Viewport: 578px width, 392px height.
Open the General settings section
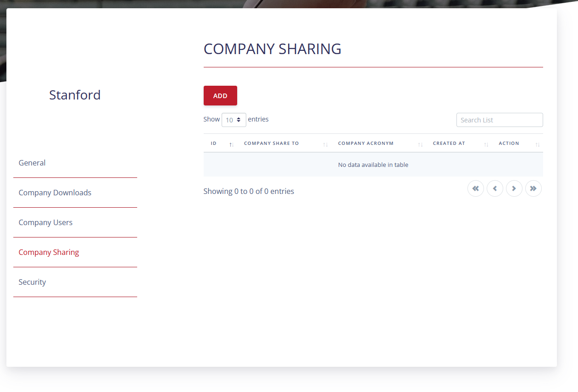tap(32, 163)
